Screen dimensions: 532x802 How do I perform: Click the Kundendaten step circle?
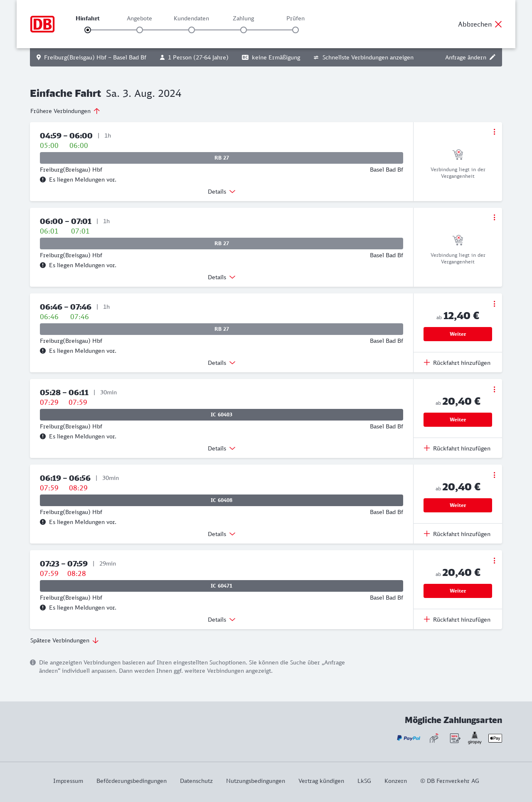[192, 30]
